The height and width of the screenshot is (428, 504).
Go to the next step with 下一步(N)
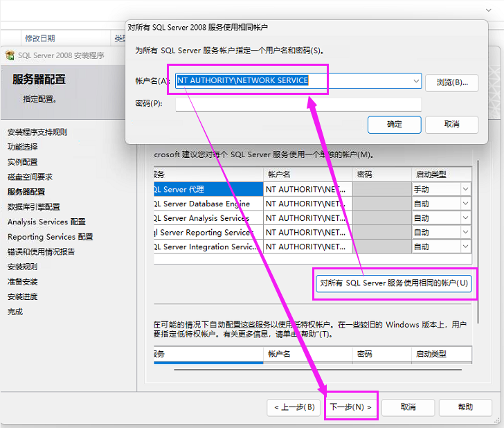point(351,407)
